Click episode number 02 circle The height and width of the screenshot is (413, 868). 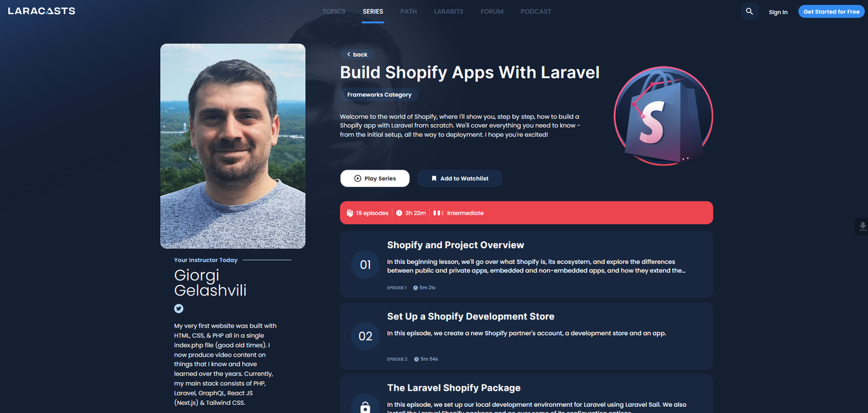(366, 336)
